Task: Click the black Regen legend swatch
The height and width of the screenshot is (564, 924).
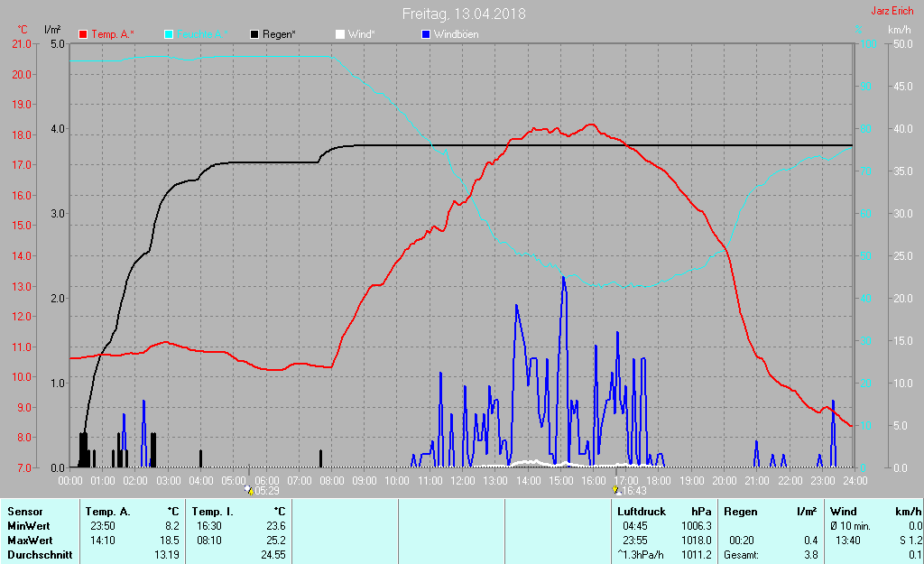Action: 255,34
